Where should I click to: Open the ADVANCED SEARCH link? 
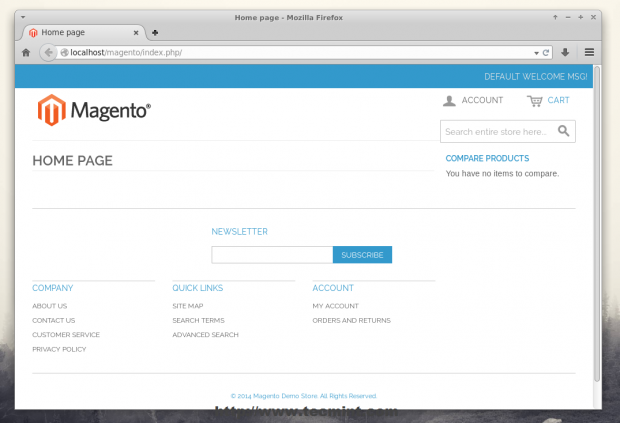click(x=205, y=335)
